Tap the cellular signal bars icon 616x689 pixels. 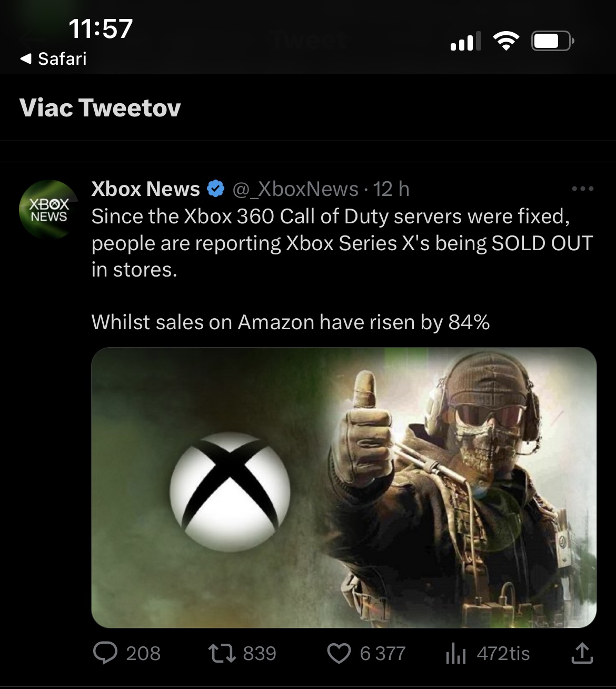pyautogui.click(x=466, y=41)
